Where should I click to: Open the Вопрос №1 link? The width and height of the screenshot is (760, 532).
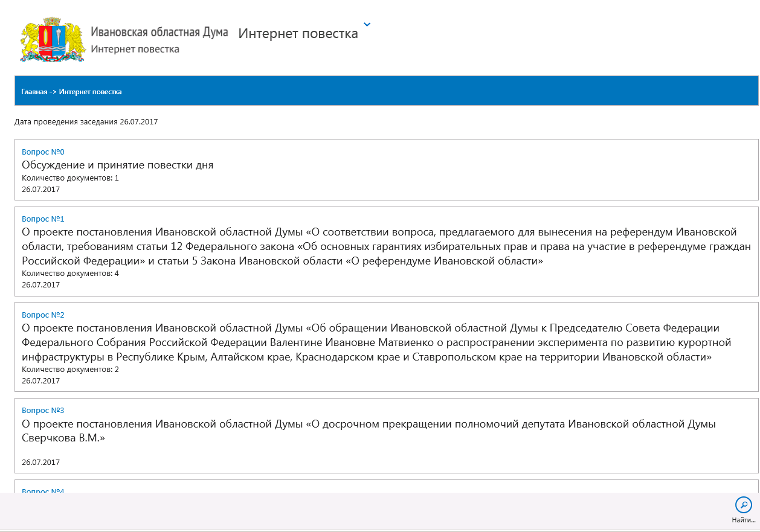click(43, 219)
